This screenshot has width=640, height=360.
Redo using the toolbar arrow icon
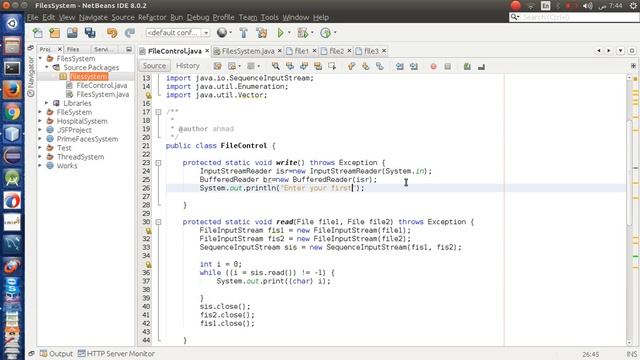tap(130, 33)
